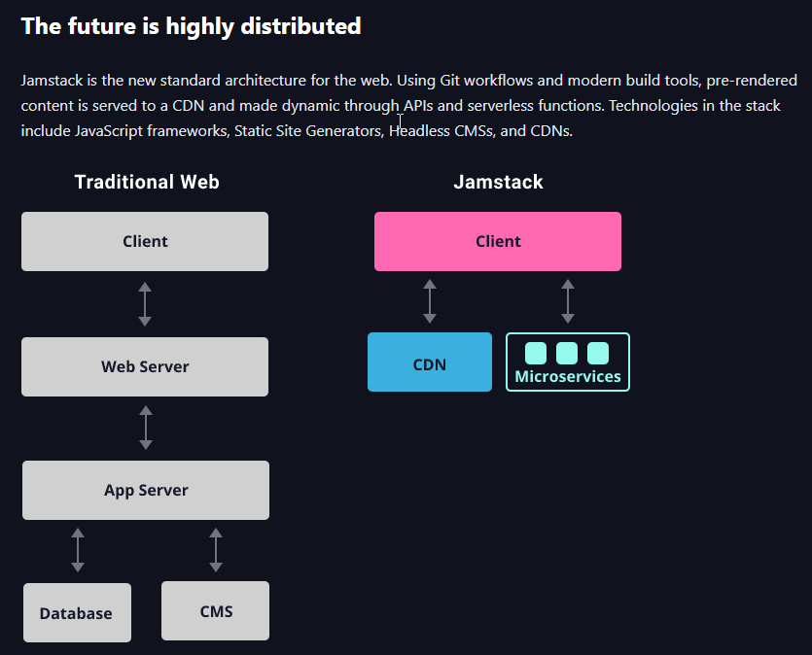Image resolution: width=812 pixels, height=655 pixels.
Task: Click the Database box
Action: point(77,612)
